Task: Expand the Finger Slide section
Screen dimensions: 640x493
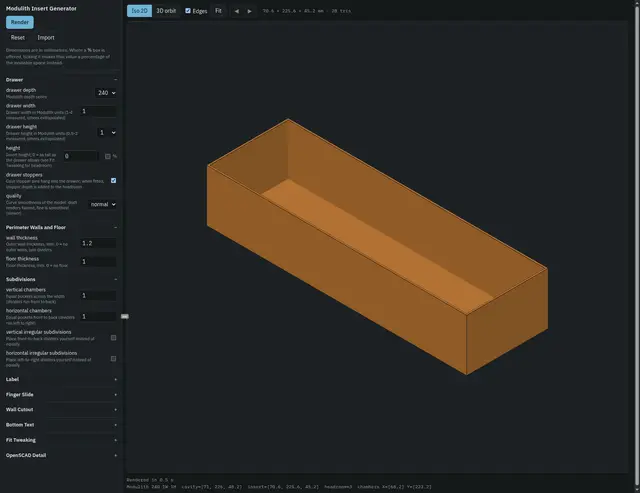Action: pos(61,395)
